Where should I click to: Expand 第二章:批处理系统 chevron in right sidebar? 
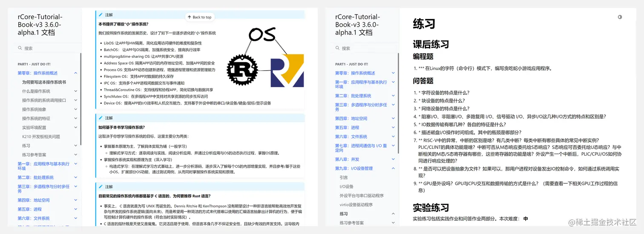[393, 96]
